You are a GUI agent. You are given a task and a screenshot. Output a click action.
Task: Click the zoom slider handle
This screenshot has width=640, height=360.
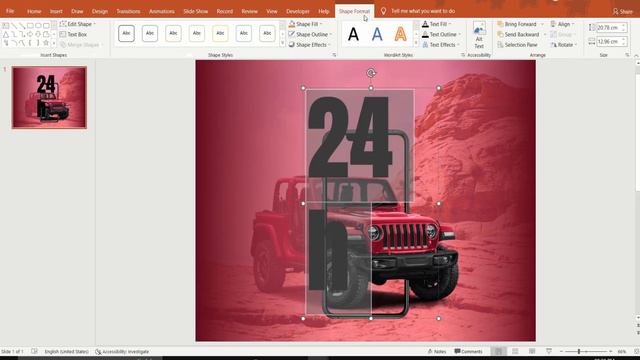(x=579, y=351)
